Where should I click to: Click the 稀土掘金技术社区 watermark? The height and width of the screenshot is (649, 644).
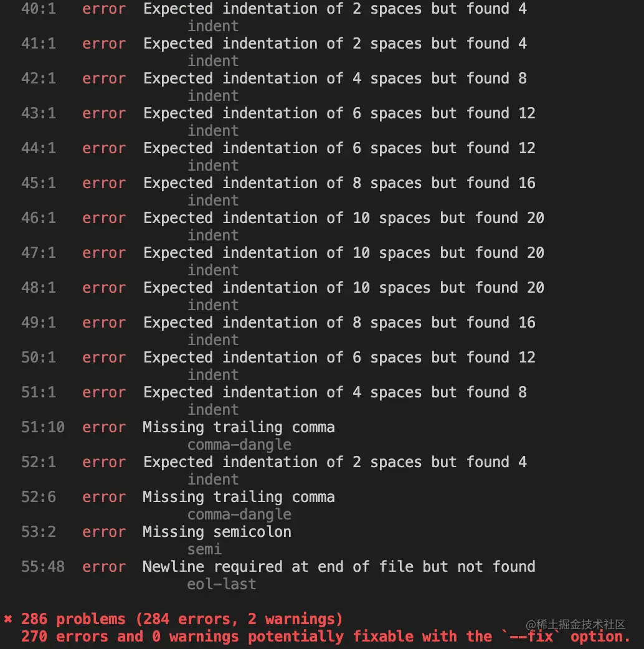(575, 624)
